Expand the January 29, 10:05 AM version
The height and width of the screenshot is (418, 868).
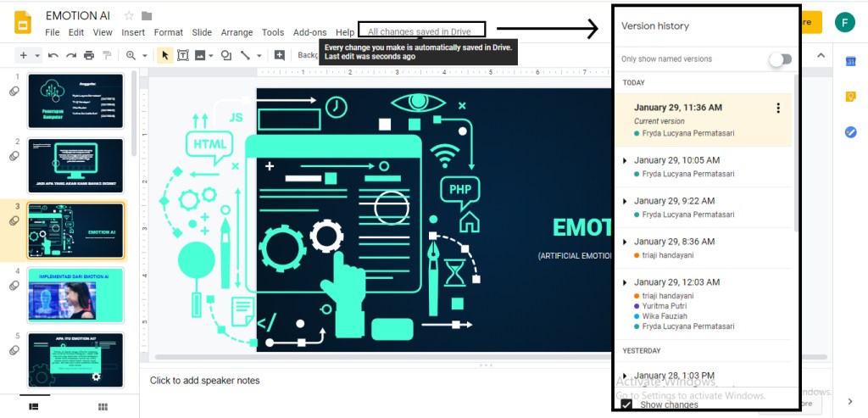625,160
